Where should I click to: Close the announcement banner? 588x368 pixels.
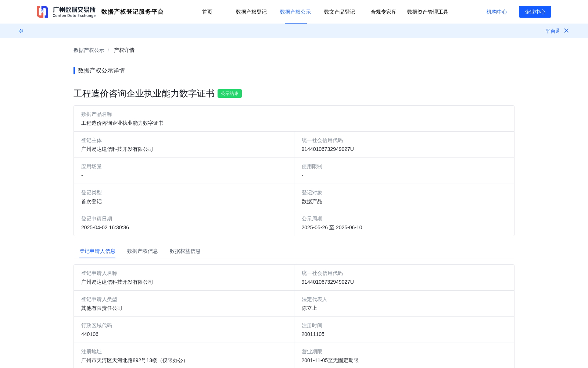(x=566, y=31)
